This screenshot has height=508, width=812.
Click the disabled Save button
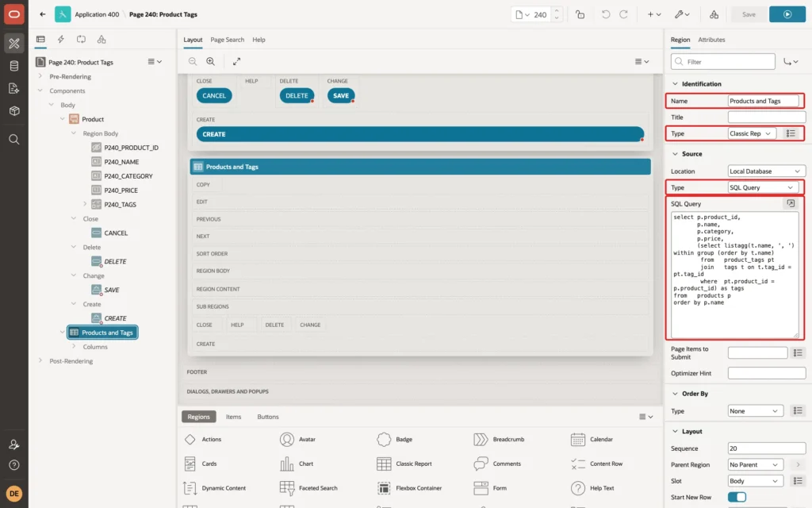749,14
